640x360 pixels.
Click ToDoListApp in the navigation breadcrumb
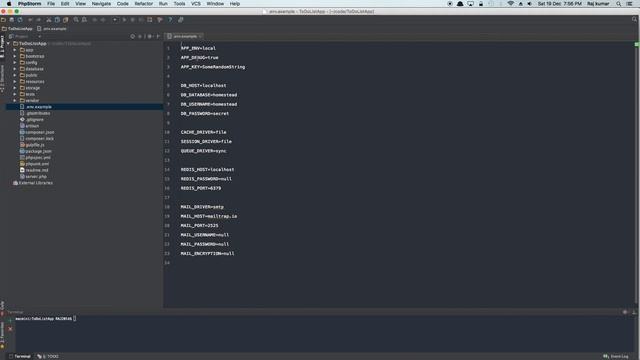coord(17,29)
